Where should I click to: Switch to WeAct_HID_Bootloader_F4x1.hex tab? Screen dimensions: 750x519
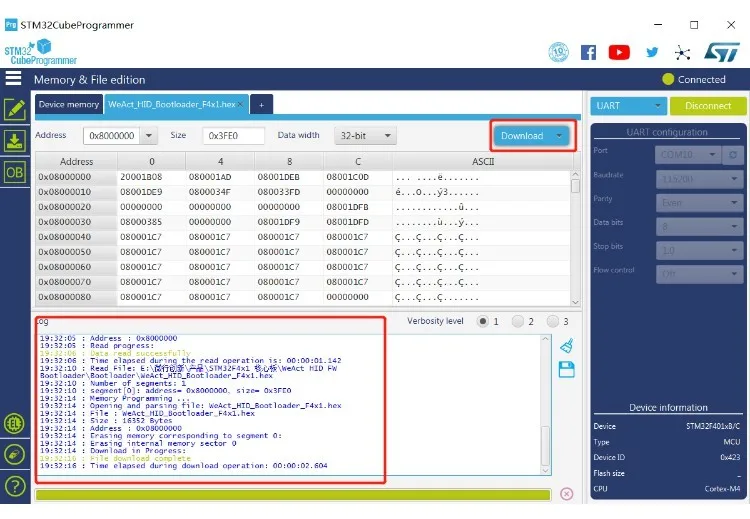171,104
